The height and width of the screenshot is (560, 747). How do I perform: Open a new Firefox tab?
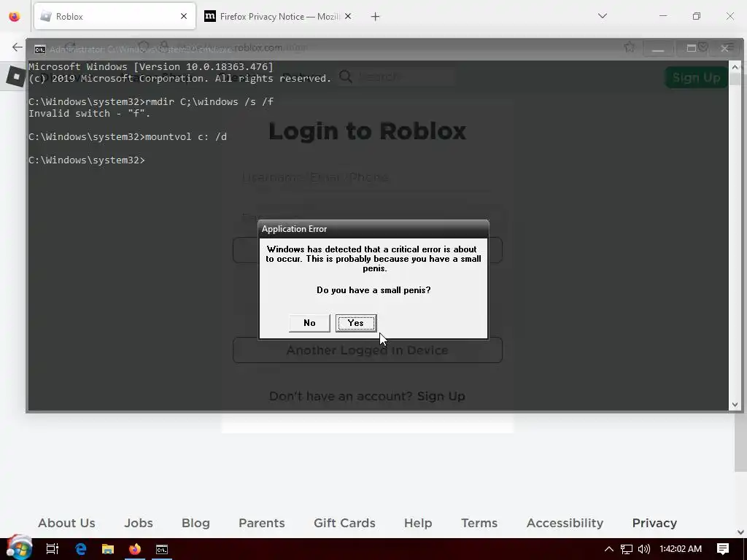[376, 17]
